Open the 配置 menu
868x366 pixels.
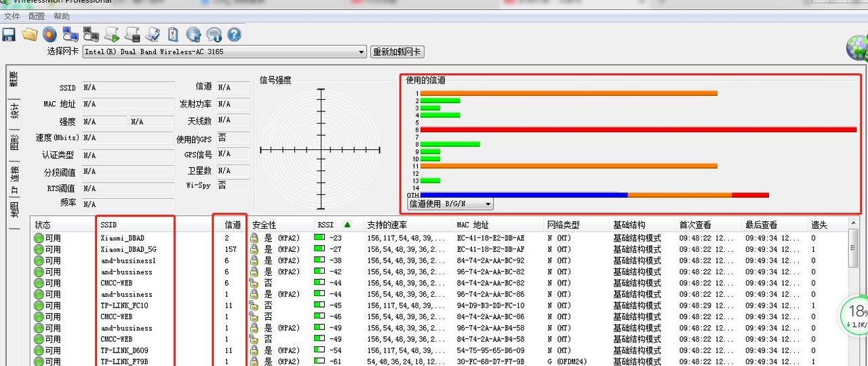coord(37,16)
